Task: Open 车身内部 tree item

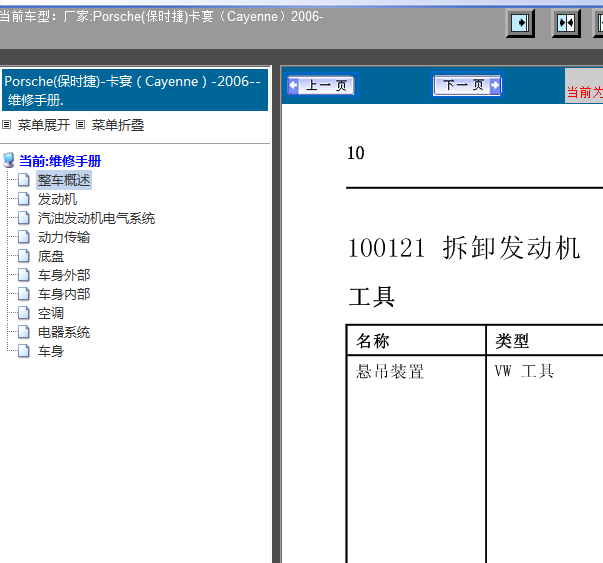Action: click(x=64, y=294)
